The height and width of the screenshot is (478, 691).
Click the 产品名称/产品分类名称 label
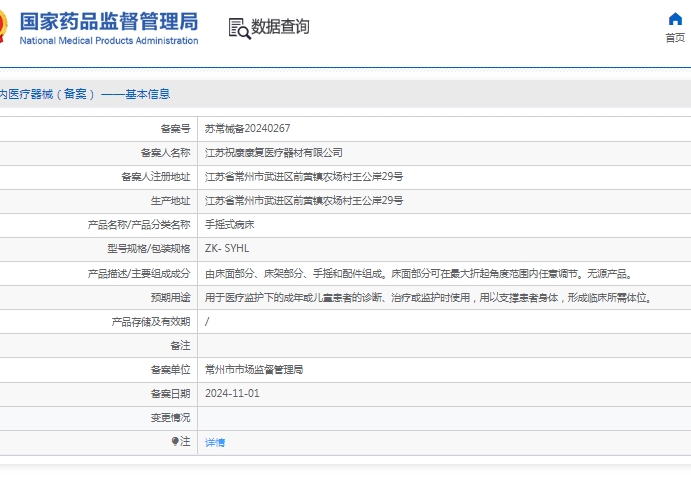139,225
